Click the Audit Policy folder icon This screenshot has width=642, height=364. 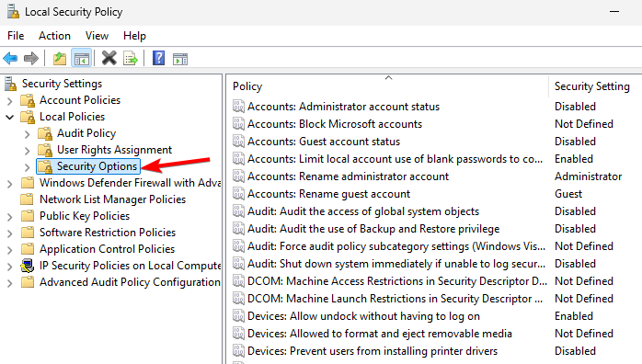coord(45,133)
